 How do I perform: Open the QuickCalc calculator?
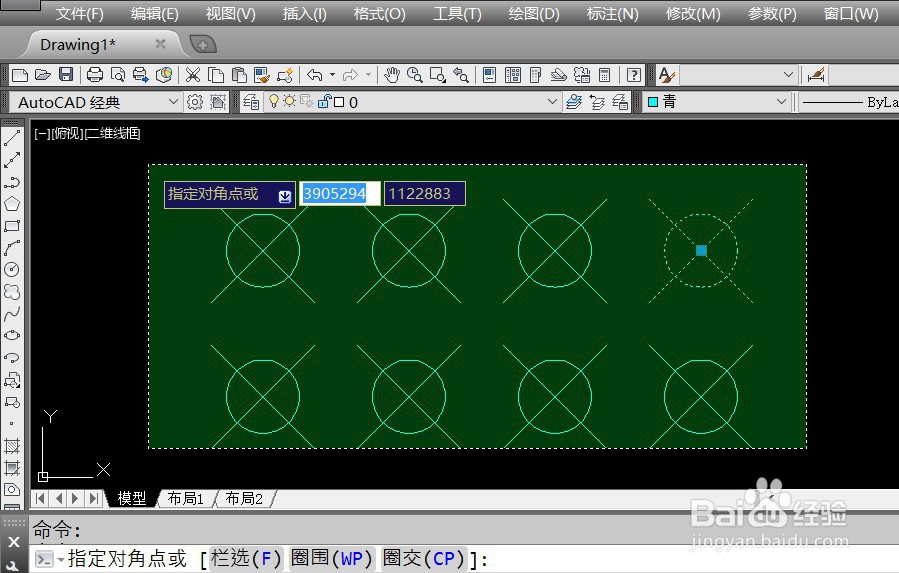click(604, 75)
